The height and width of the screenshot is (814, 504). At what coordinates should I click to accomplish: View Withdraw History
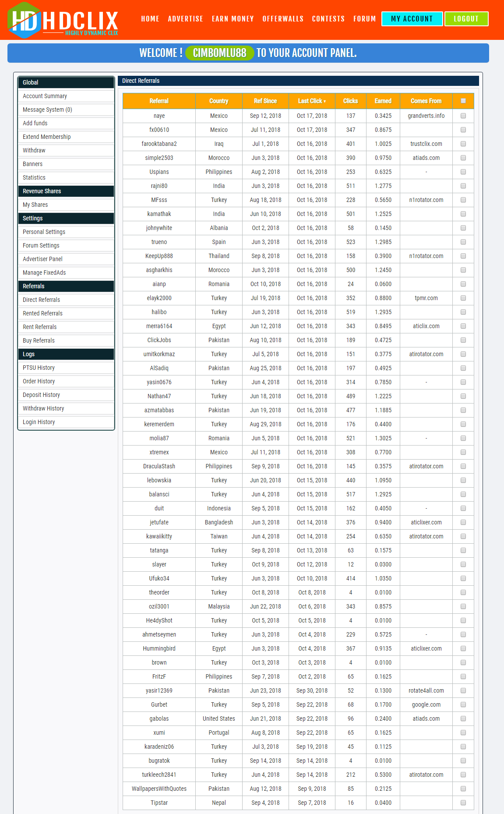(x=66, y=408)
